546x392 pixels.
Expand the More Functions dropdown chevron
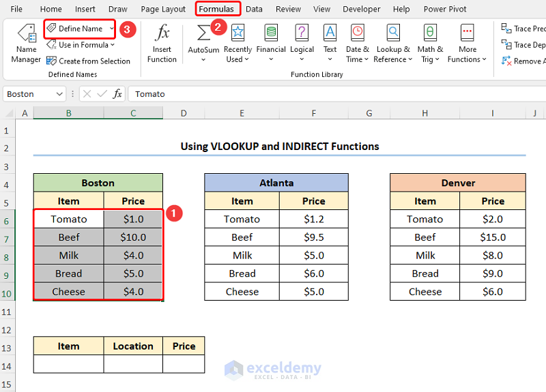pos(484,59)
